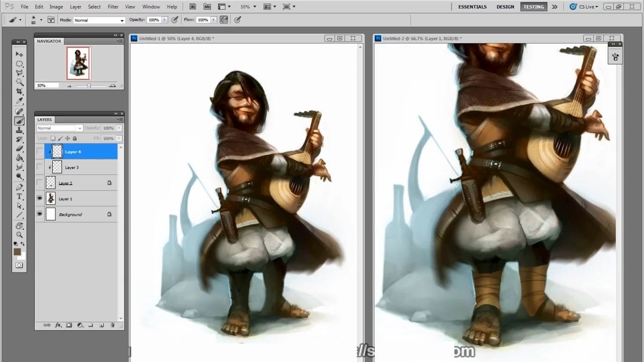Select the Smudge tool
Screen dimensions: 644x362
20,167
